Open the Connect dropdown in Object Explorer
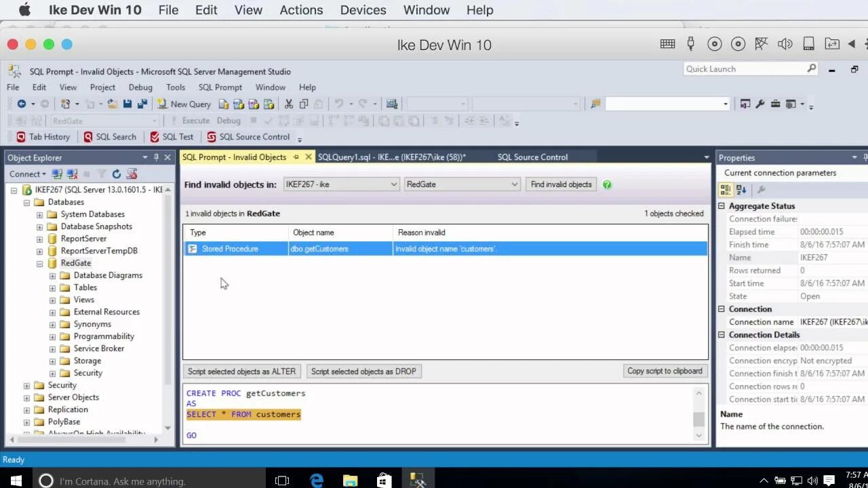 [x=28, y=174]
